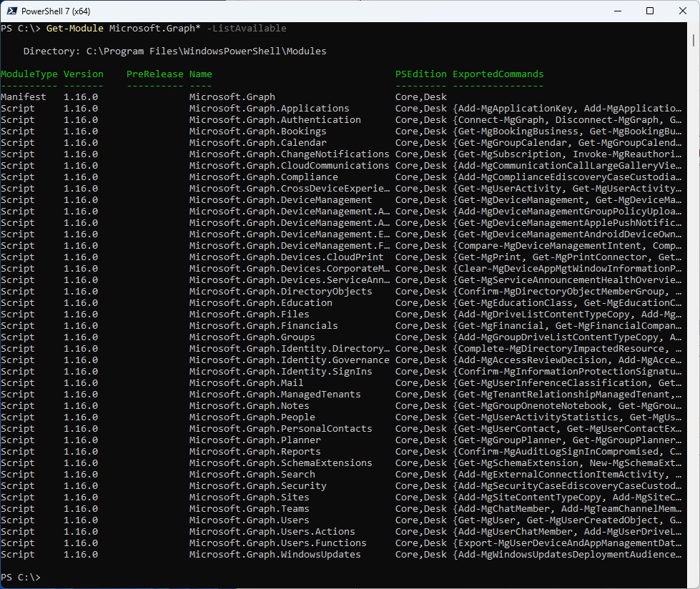Select the Microsoft.Graph.SchemaExtensions module name

point(280,464)
